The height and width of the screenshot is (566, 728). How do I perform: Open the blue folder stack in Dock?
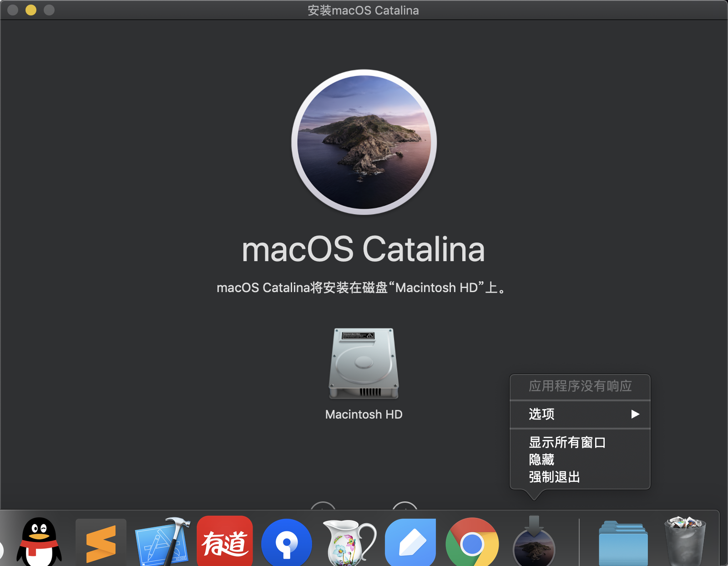coord(623,543)
